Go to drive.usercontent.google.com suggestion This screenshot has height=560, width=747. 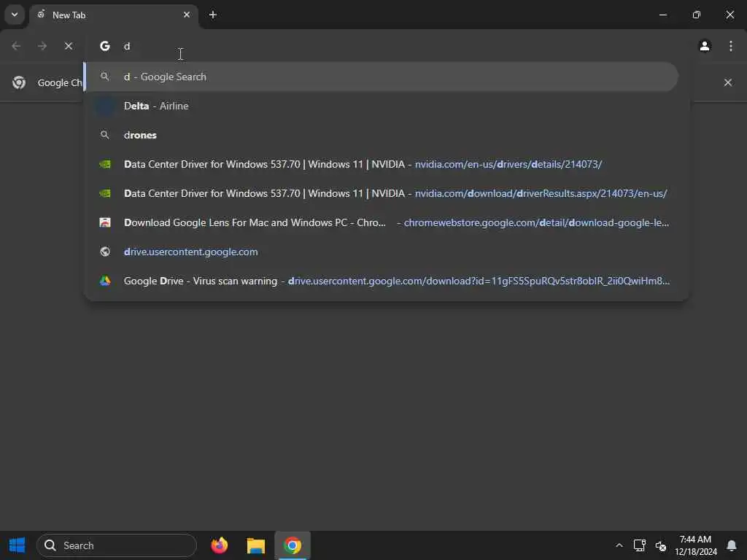tap(381, 252)
